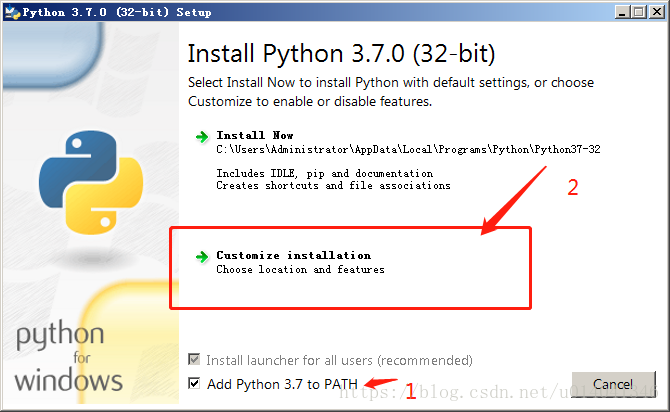Click the "Install Python 3.7.0 (32-bit)" heading
The width and height of the screenshot is (670, 412).
click(341, 54)
